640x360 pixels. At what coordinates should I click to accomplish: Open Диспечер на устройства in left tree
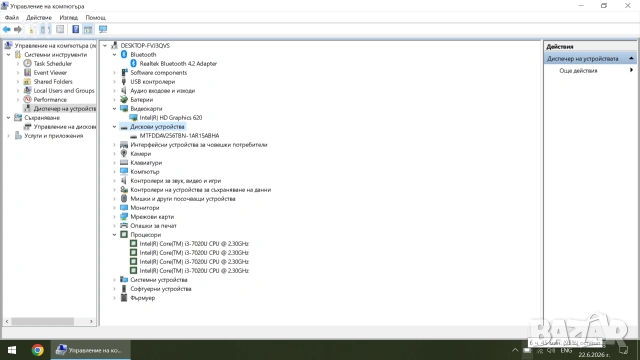click(x=64, y=109)
